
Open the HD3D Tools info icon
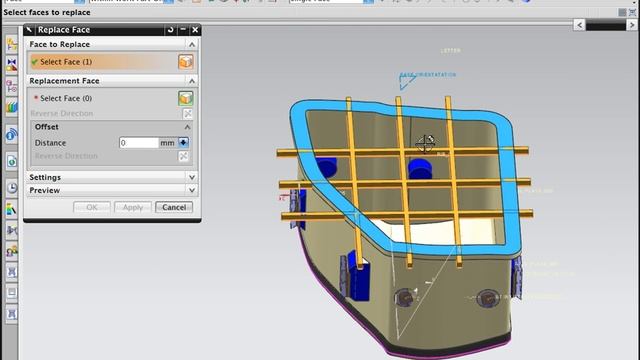tap(11, 135)
